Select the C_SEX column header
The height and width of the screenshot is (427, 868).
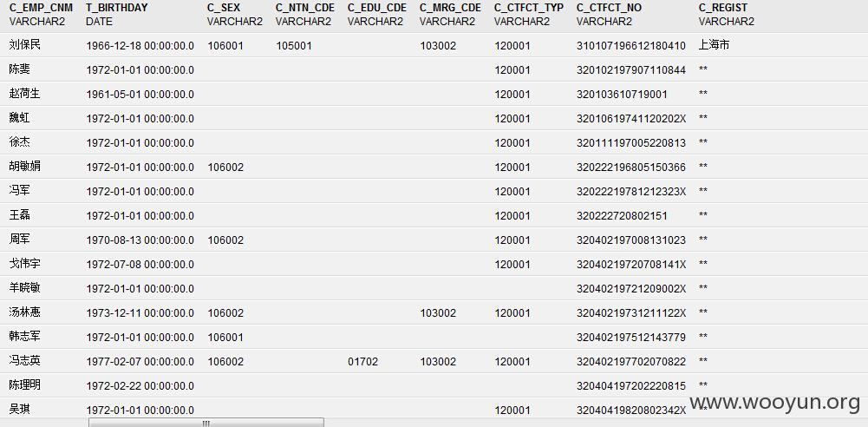[x=224, y=9]
